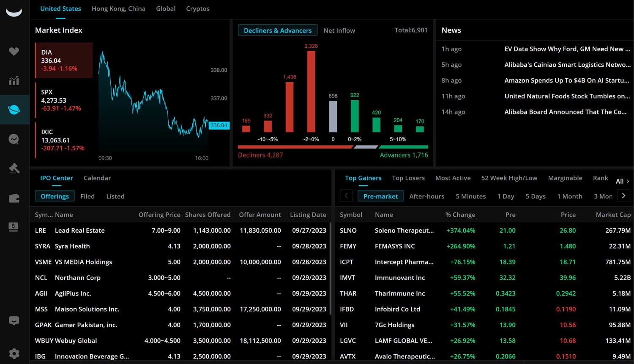634x364 pixels.
Task: Show Listed IPOs
Action: click(x=115, y=196)
